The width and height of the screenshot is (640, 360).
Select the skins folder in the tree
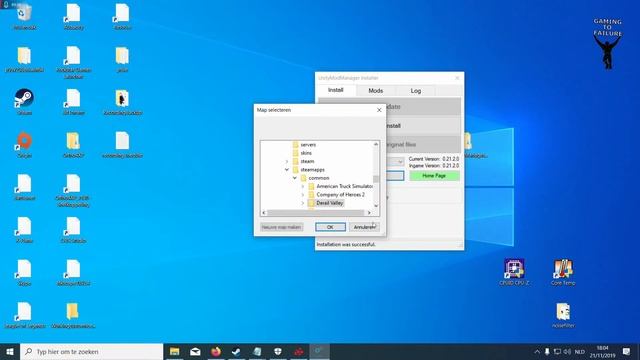pos(306,153)
